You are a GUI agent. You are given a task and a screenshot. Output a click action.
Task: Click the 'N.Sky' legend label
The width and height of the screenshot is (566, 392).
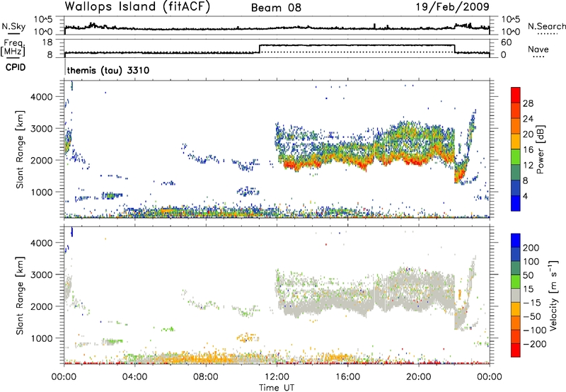point(13,26)
